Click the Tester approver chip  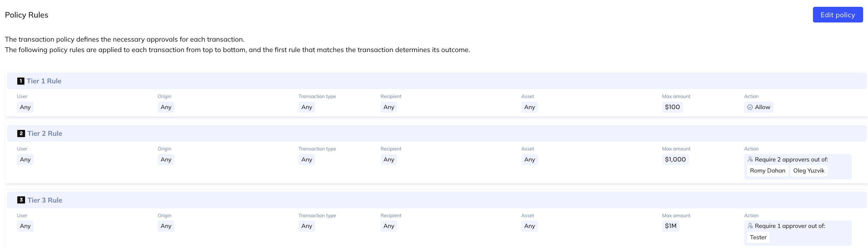pos(758,237)
